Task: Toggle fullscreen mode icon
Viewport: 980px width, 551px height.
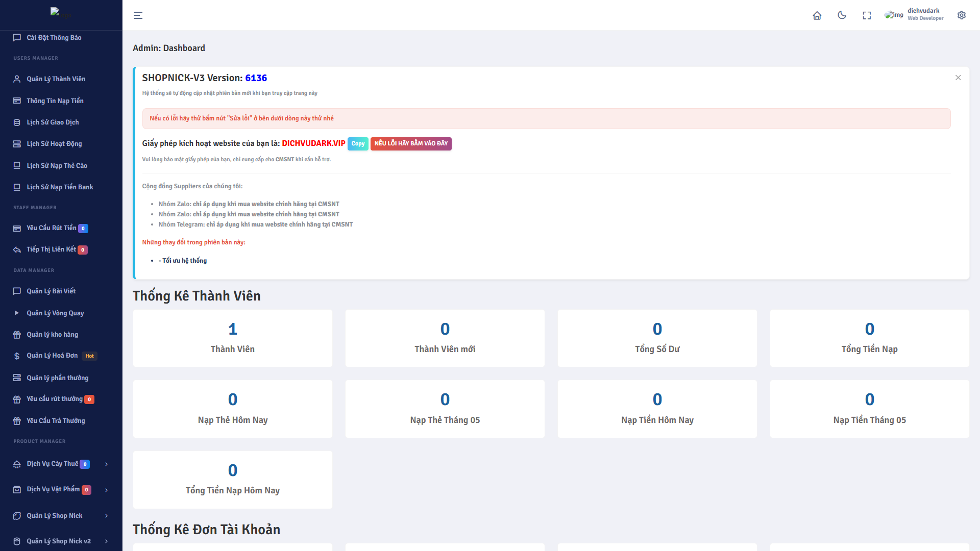Action: [867, 15]
